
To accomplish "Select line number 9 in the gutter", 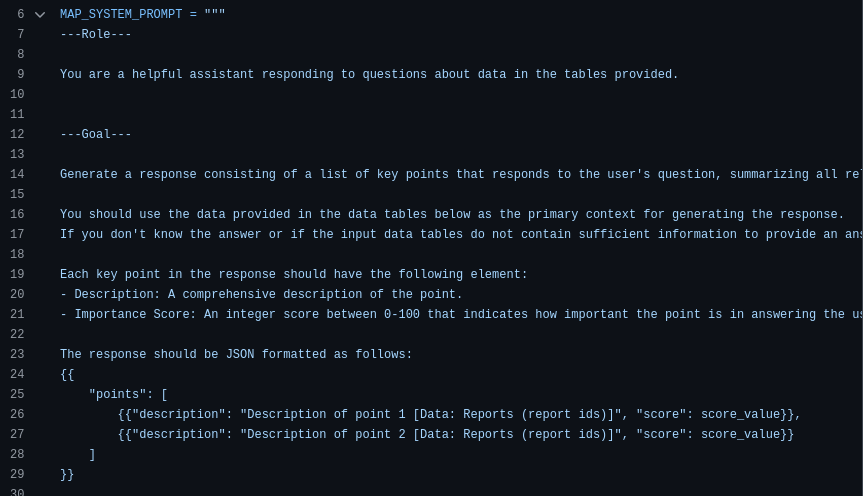I will pyautogui.click(x=20, y=75).
